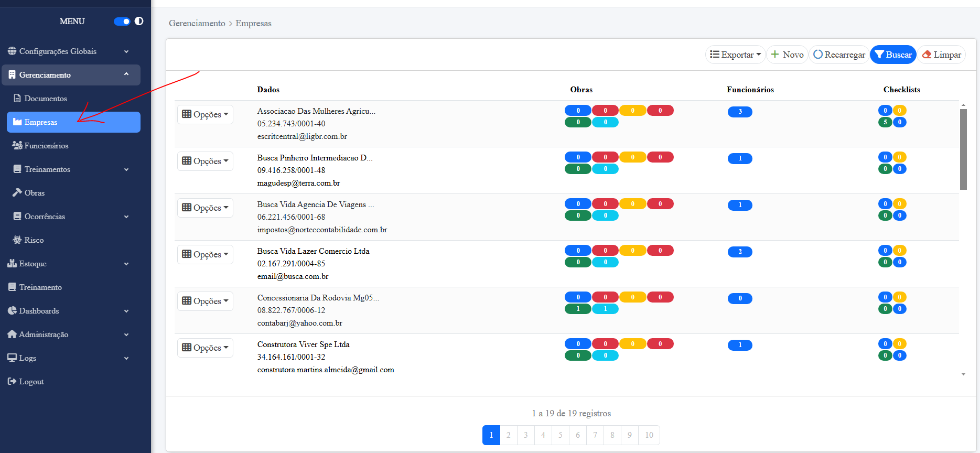The height and width of the screenshot is (453, 980).
Task: Click the Logout exit icon
Action: pyautogui.click(x=12, y=381)
